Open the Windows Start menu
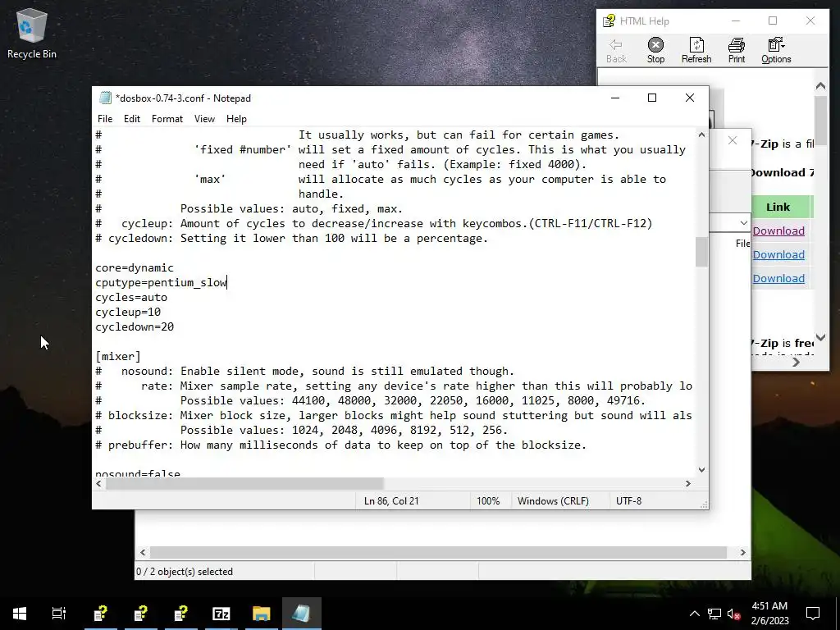The image size is (840, 630). [20, 614]
